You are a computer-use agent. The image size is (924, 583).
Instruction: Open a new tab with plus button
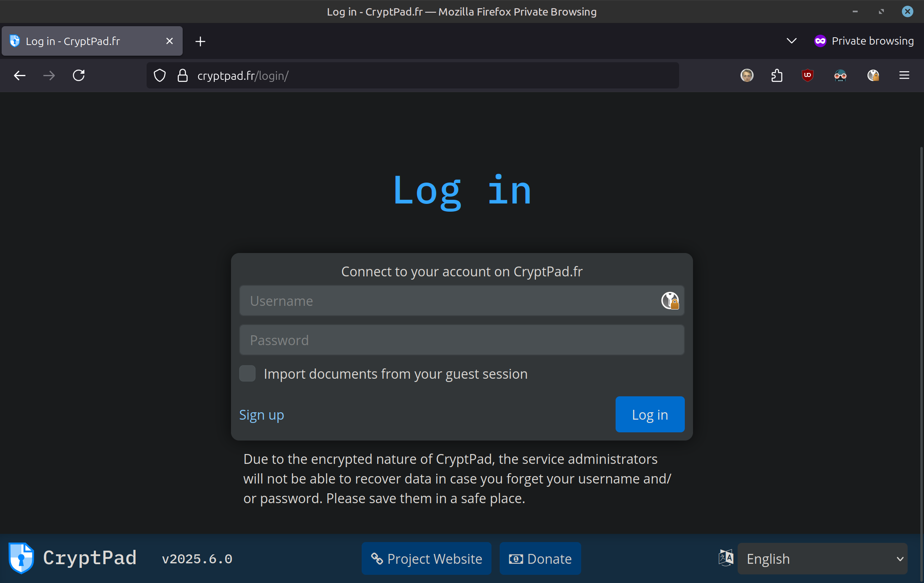coord(200,41)
